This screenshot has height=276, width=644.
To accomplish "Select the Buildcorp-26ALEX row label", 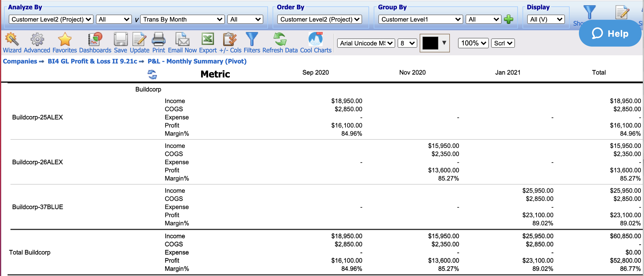I will point(37,162).
